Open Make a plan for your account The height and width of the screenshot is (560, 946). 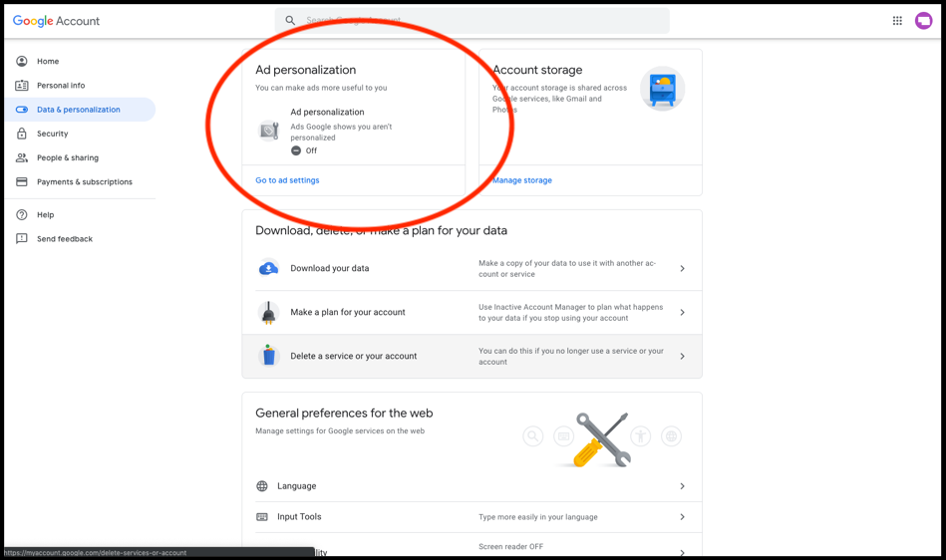[x=472, y=312]
